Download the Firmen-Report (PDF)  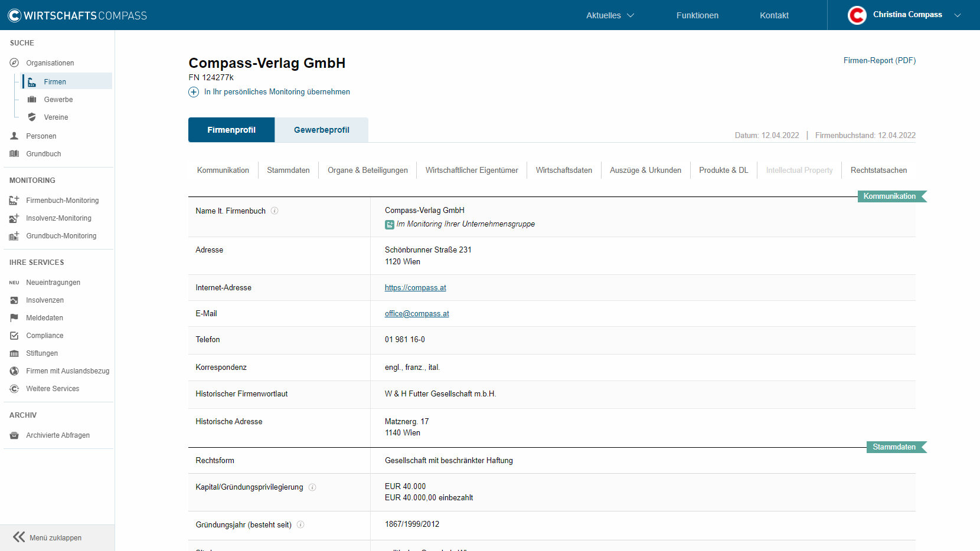(x=880, y=60)
